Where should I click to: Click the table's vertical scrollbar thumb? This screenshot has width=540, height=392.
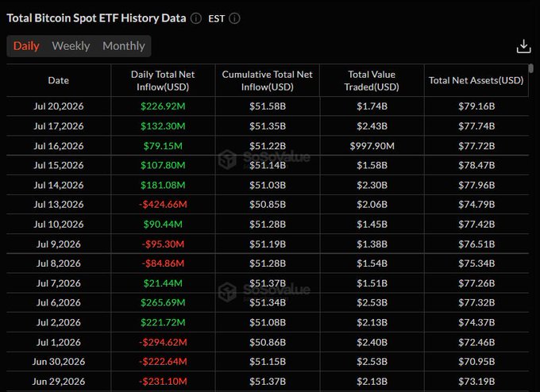(x=531, y=68)
